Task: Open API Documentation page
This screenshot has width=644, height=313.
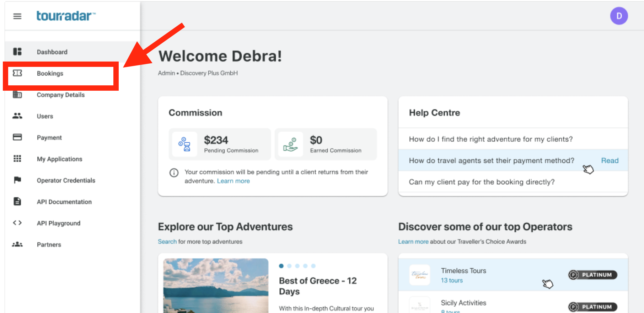Action: [x=64, y=202]
